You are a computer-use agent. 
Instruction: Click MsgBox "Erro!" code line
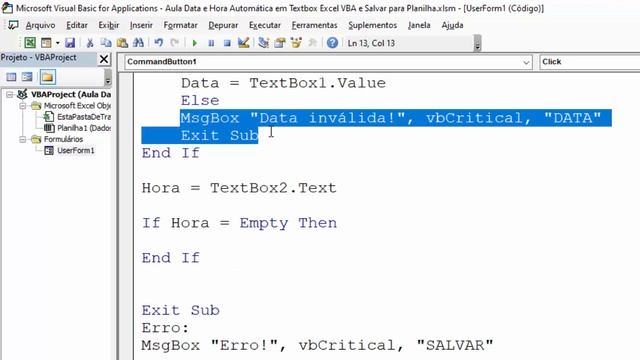click(317, 345)
